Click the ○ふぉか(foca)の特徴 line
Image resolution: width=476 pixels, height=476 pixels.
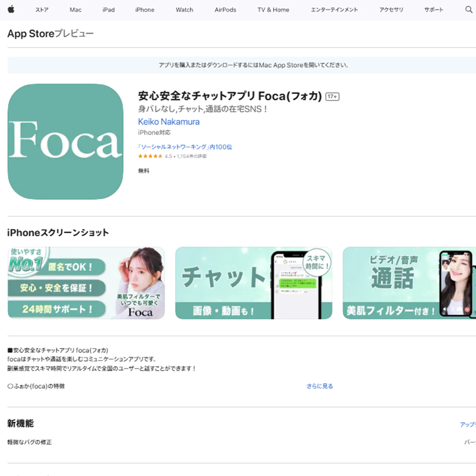[x=36, y=386]
